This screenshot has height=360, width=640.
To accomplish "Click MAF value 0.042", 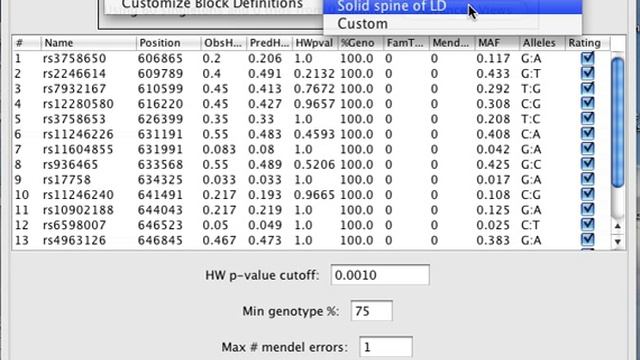I will (x=493, y=149).
